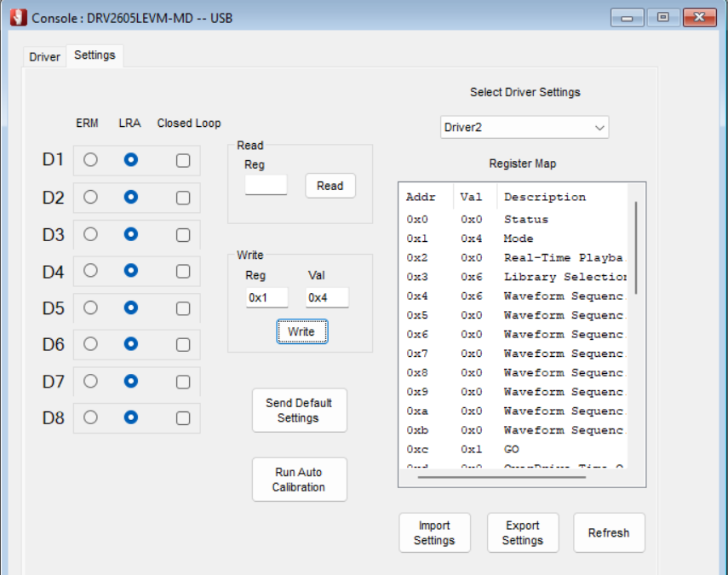
Task: Select the Settings tab
Action: (x=95, y=55)
